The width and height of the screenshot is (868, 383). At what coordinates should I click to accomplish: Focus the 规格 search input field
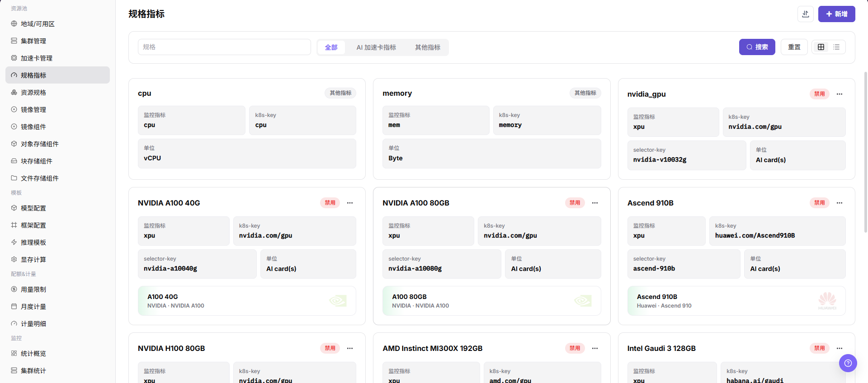point(224,47)
